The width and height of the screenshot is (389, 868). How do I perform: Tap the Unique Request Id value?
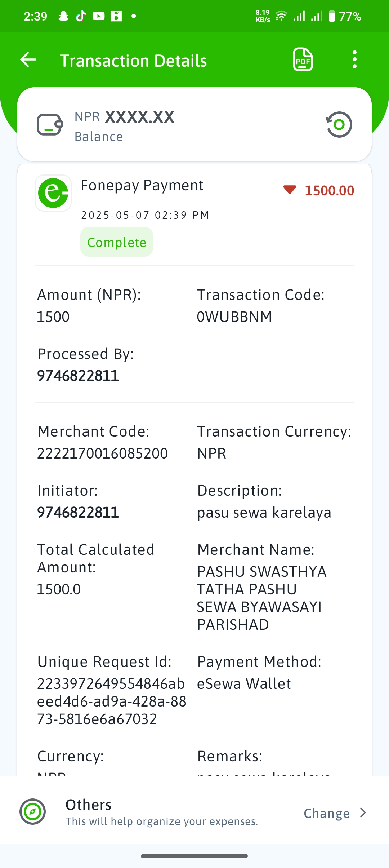[112, 701]
